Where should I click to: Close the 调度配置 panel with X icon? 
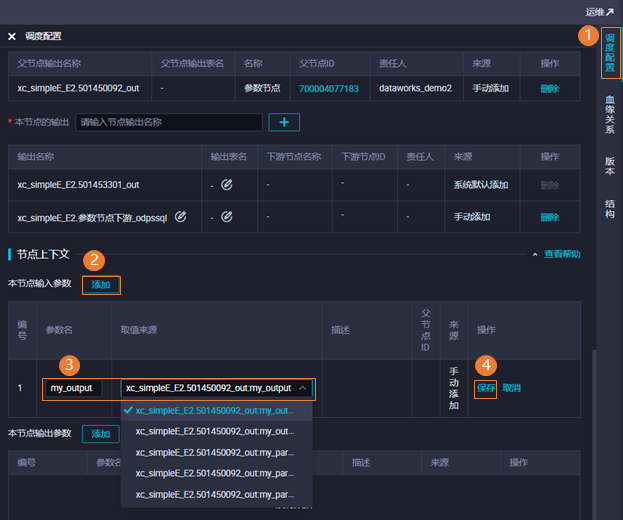tap(12, 37)
